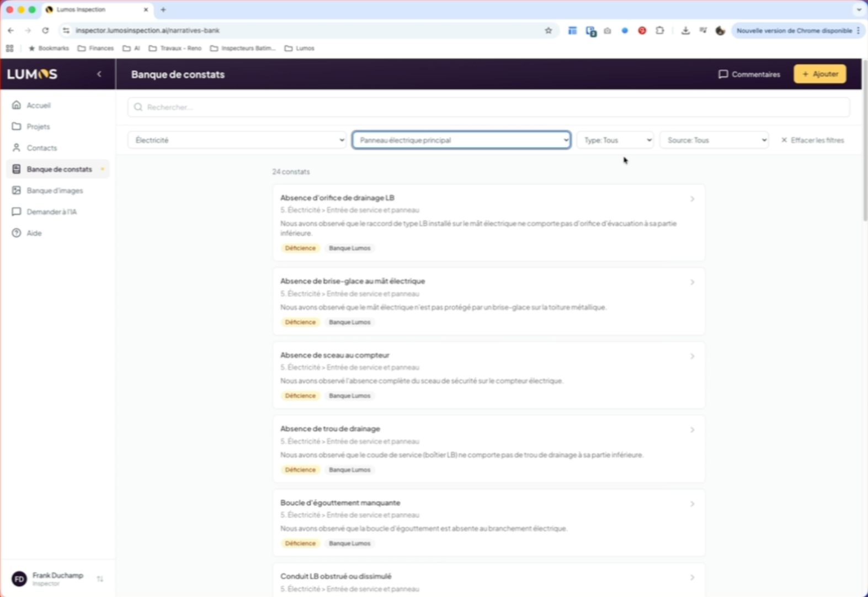This screenshot has width=868, height=597.
Task: Click Effacer les filtres to clear filters
Action: click(812, 140)
